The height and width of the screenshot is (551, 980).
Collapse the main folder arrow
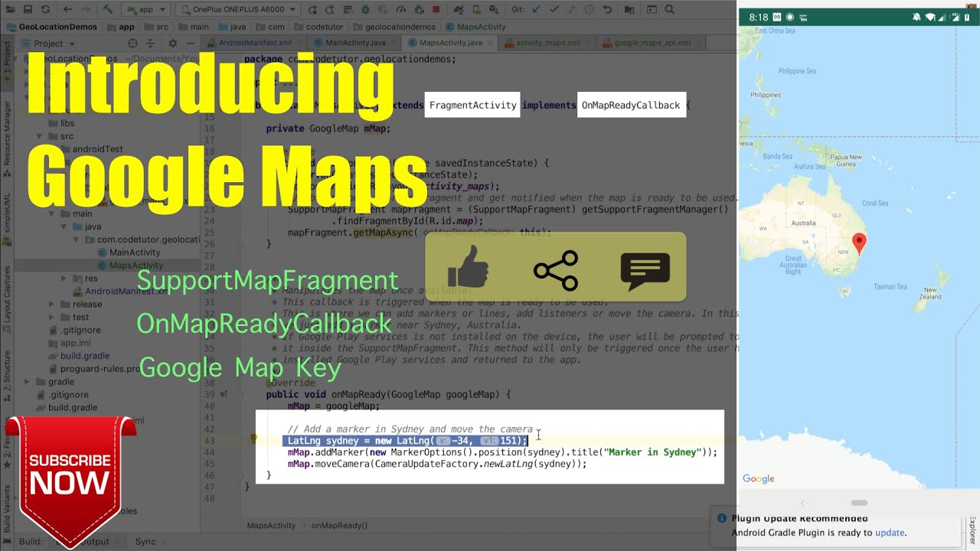pyautogui.click(x=53, y=214)
